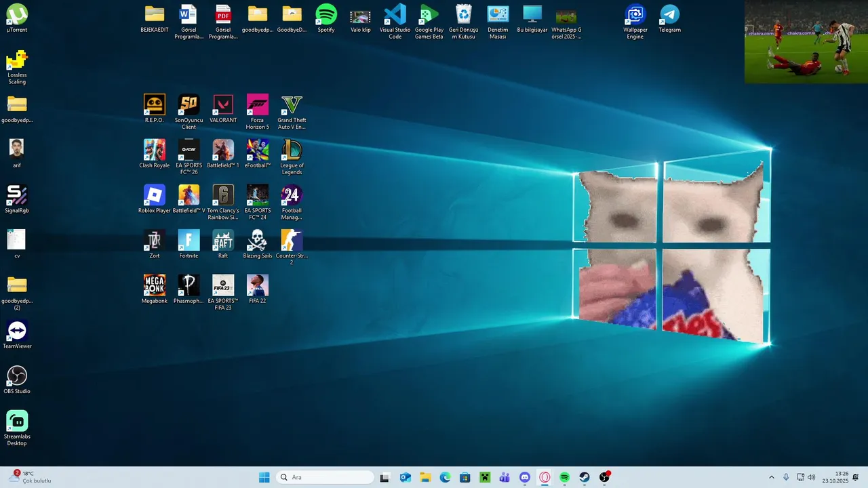This screenshot has width=868, height=488.
Task: Open File Explorer on taskbar
Action: (425, 477)
